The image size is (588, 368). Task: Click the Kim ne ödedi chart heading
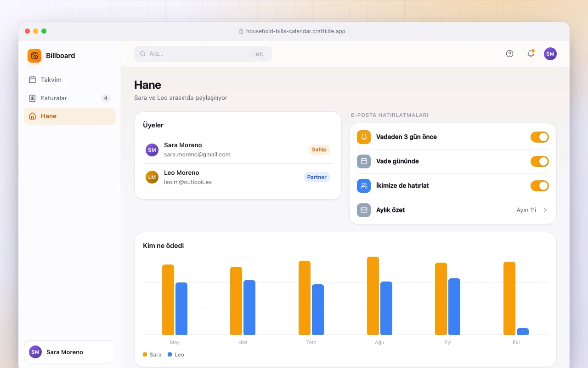(x=164, y=246)
